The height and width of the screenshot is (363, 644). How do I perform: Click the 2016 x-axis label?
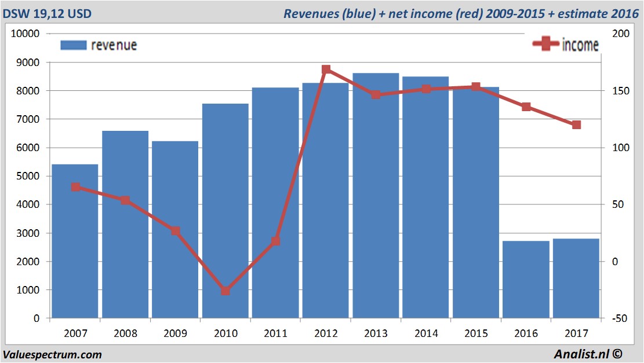(x=526, y=333)
